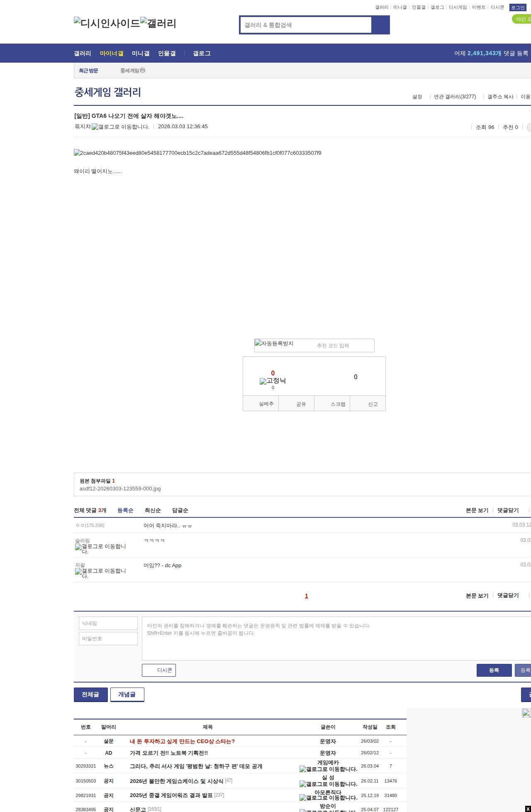This screenshot has height=812, width=531.
Task: Open the 디시콘 picker under the comment box
Action: pyautogui.click(x=159, y=671)
